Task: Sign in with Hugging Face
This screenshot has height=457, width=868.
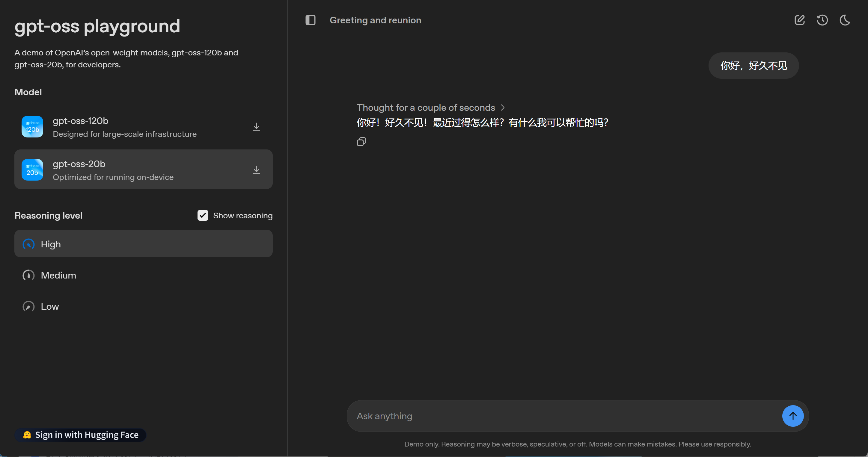Action: pos(81,435)
